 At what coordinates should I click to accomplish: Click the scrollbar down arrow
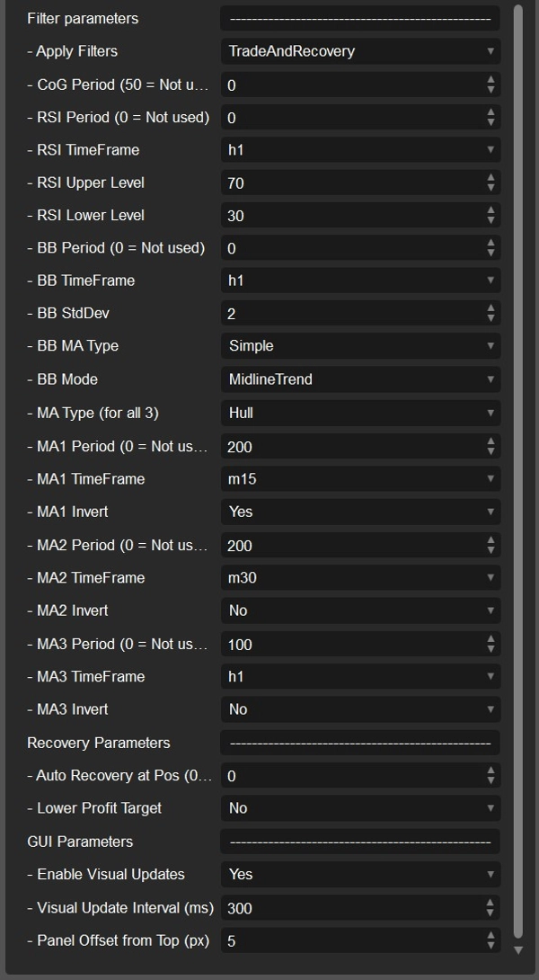pyautogui.click(x=519, y=949)
